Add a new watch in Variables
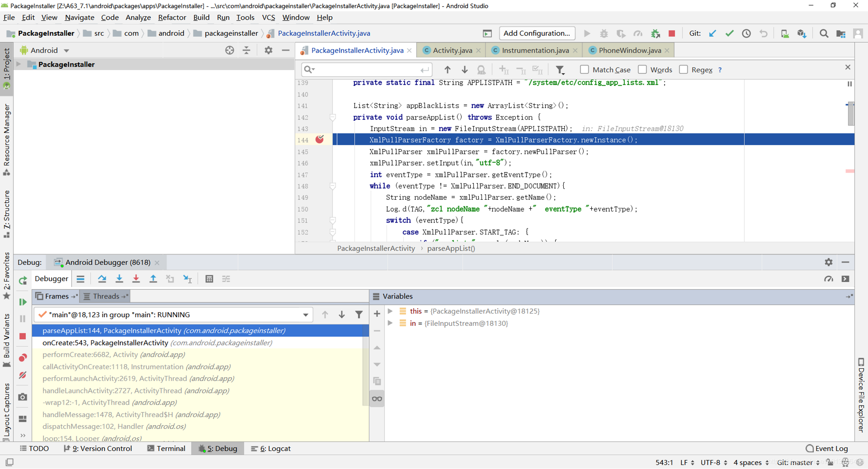 point(377,314)
